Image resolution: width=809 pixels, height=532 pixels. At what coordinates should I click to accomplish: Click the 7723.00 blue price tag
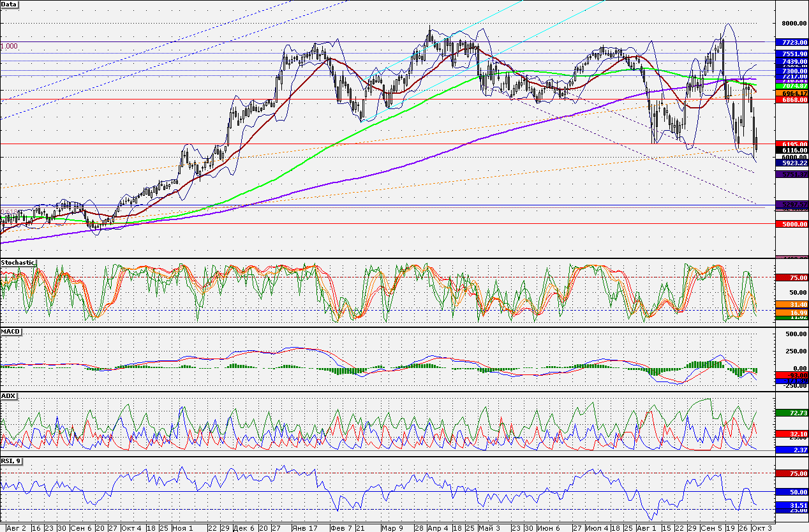pyautogui.click(x=791, y=42)
